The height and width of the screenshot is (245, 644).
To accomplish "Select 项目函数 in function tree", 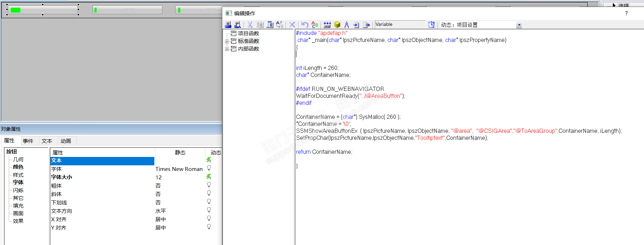I will pos(248,34).
